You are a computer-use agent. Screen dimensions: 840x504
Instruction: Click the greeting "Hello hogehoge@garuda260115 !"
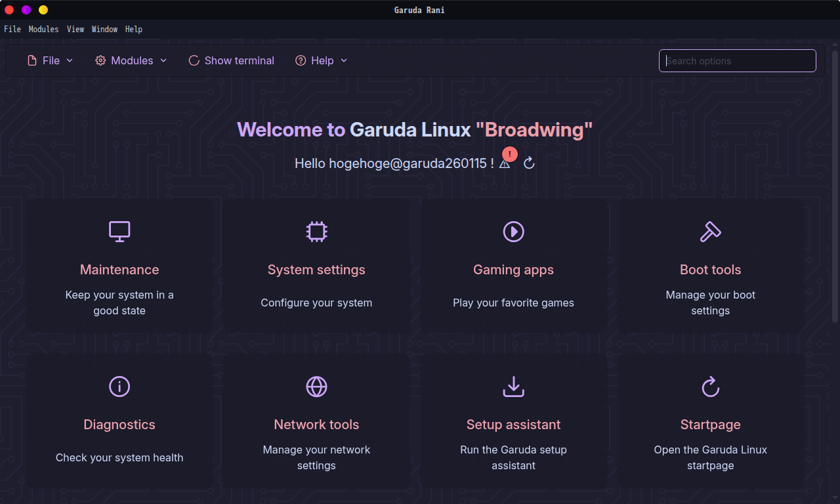(x=394, y=163)
